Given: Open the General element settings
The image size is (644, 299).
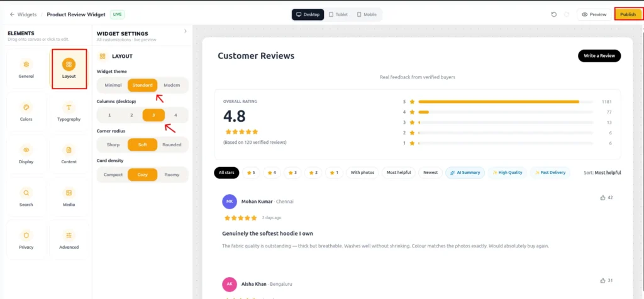Looking at the screenshot, I should [26, 69].
